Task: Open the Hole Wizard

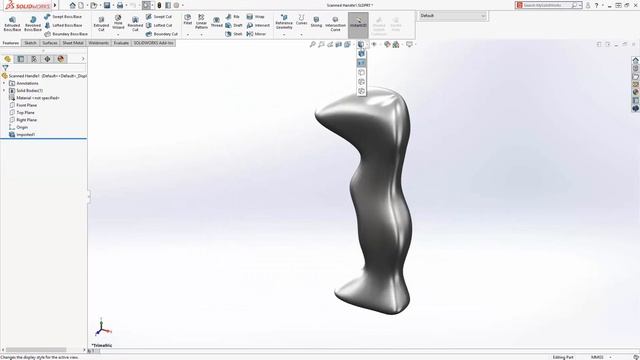Action: [118, 22]
